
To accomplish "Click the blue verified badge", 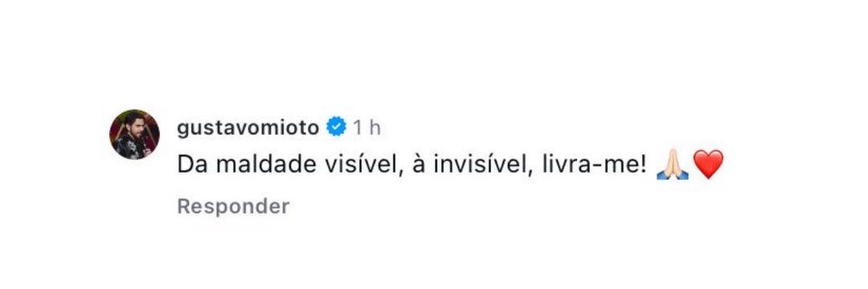I will [x=336, y=128].
